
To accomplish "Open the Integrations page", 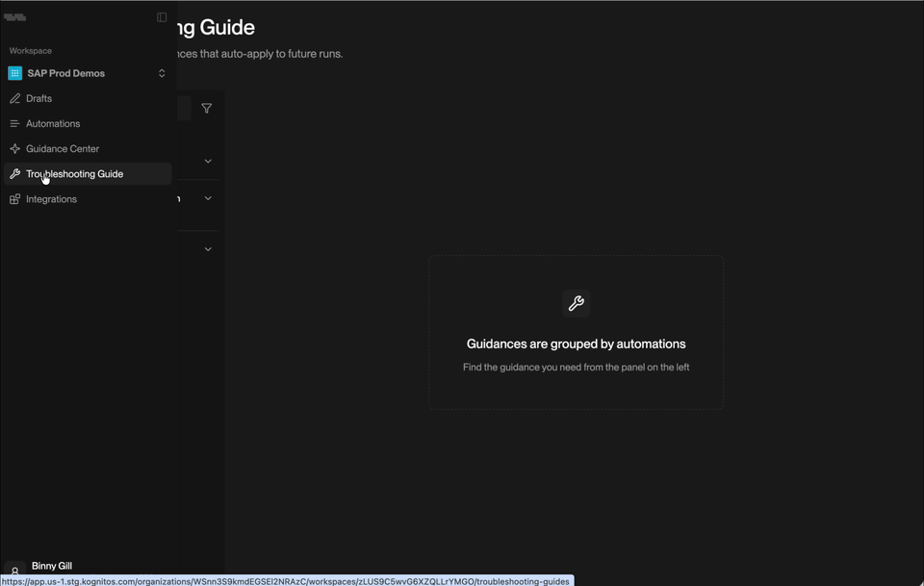I will (x=51, y=198).
